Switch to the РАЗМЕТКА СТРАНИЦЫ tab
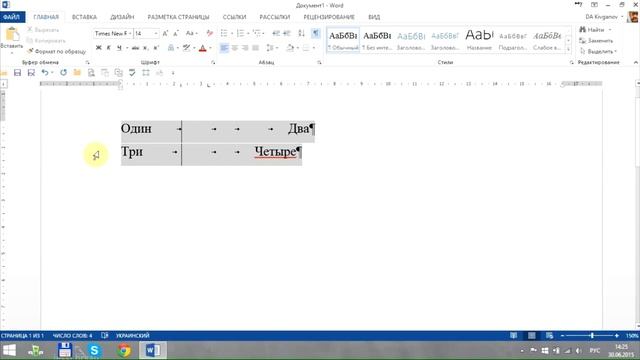 click(x=178, y=17)
